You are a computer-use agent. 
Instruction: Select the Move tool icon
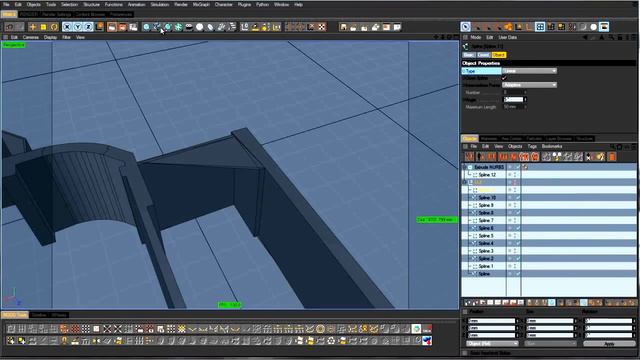pyautogui.click(x=33, y=27)
